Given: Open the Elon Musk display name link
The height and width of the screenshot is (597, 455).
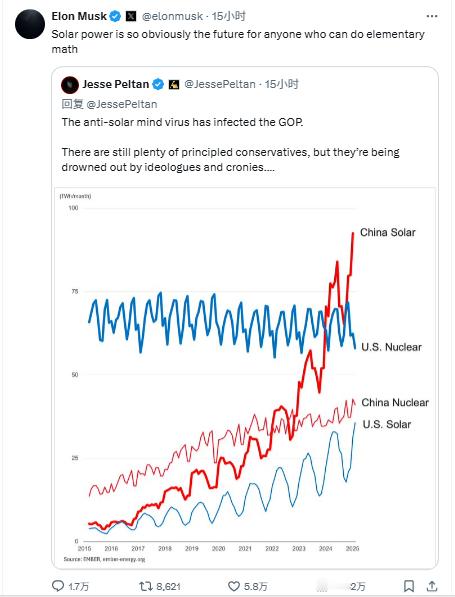Looking at the screenshot, I should 79,16.
